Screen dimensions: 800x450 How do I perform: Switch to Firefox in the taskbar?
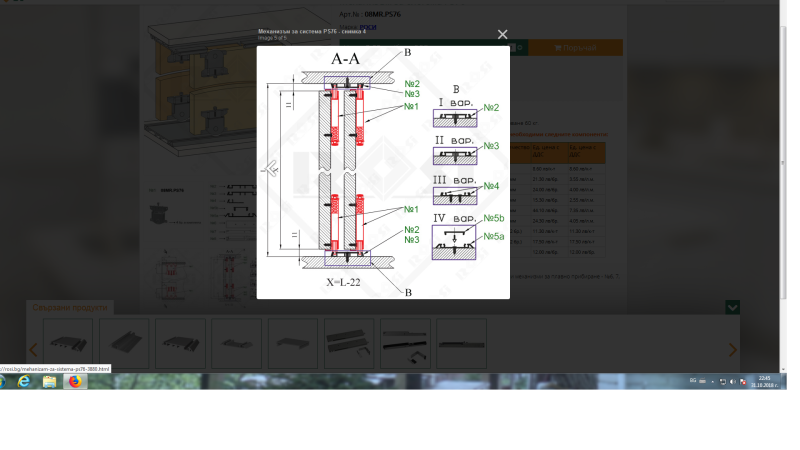pos(74,382)
